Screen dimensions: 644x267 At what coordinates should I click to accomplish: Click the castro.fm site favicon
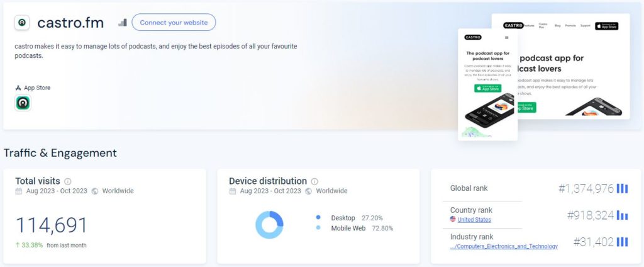[22, 23]
